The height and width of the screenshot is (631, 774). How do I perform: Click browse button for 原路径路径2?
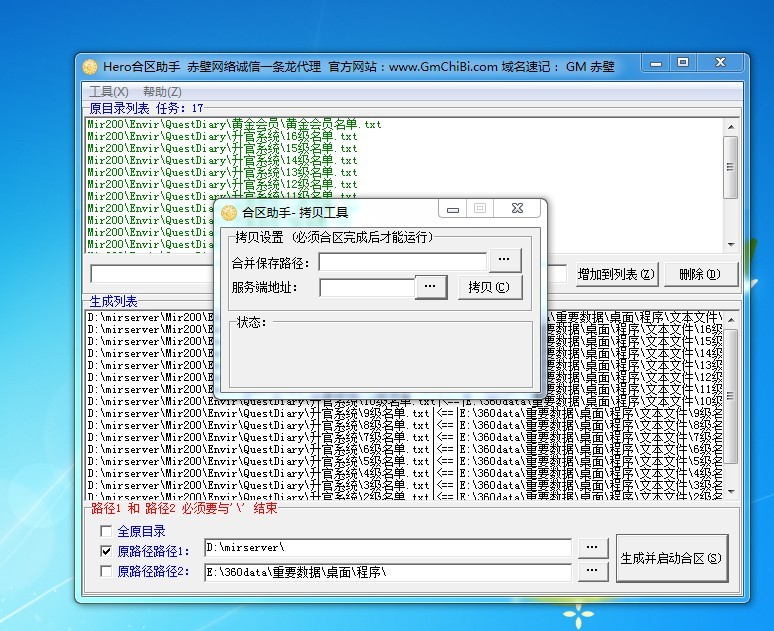[593, 571]
